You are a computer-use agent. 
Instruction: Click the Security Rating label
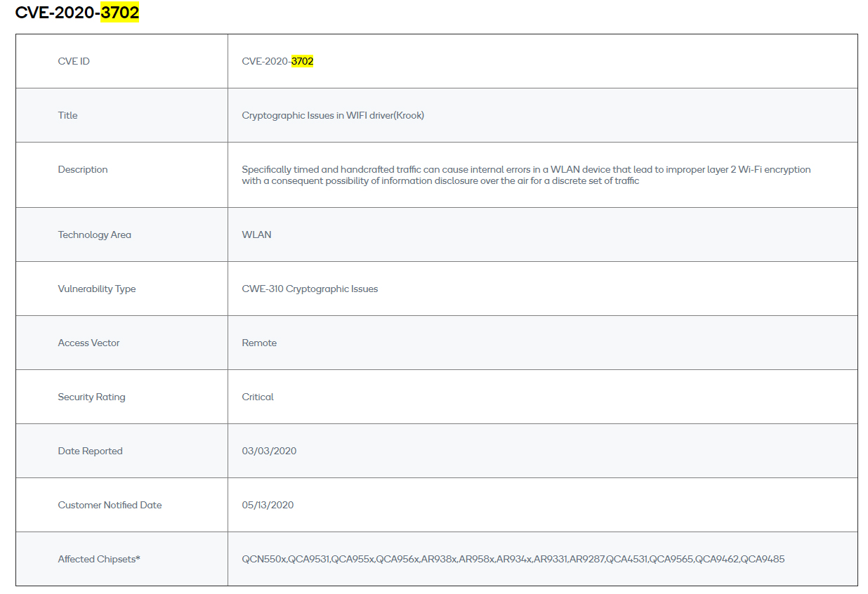[x=91, y=397]
